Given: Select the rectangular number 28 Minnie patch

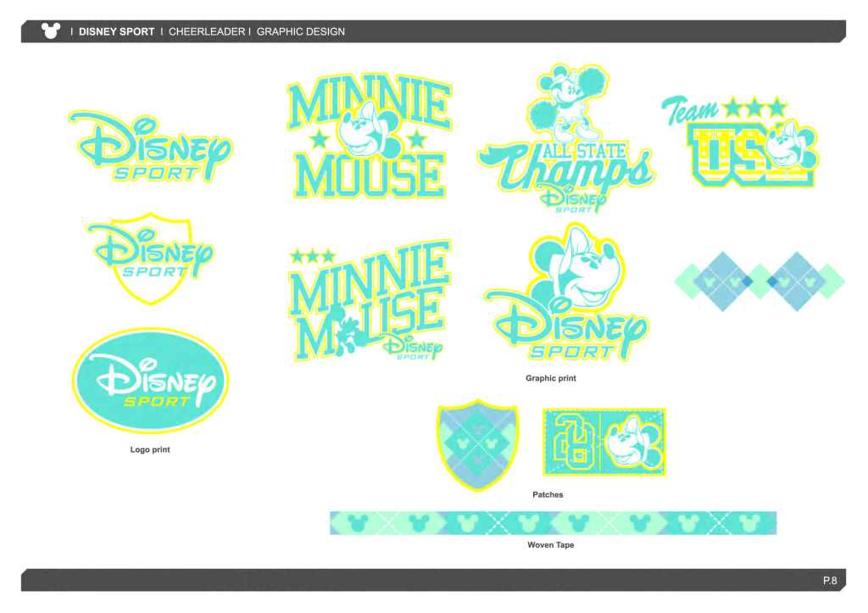Looking at the screenshot, I should (604, 442).
